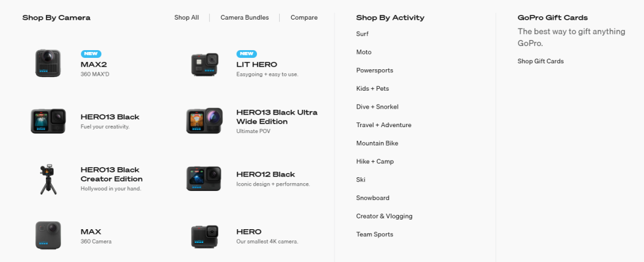Open the Compare cameras link
The width and height of the screenshot is (644, 262).
tap(304, 18)
